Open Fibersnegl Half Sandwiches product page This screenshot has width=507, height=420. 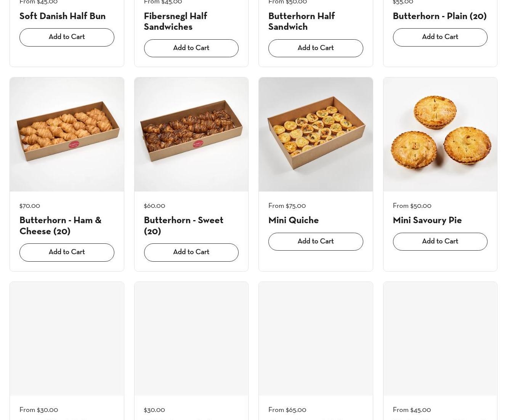coord(175,22)
